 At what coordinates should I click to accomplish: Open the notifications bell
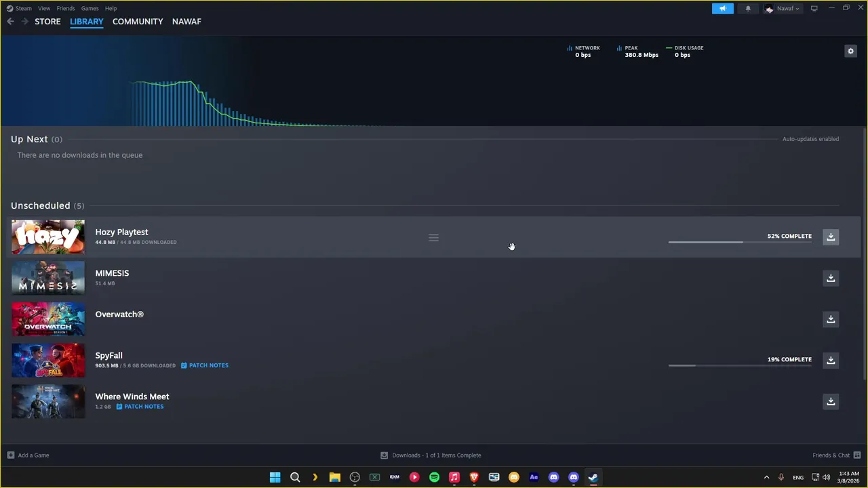[748, 8]
